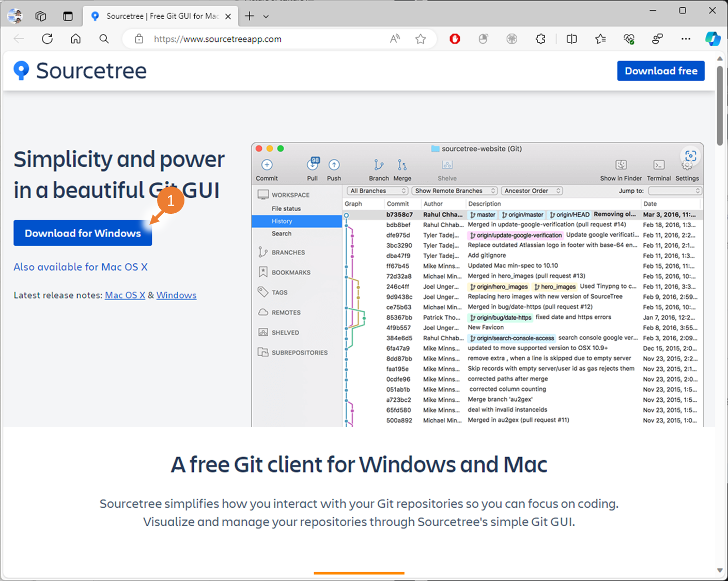The width and height of the screenshot is (728, 581).
Task: Open the red Opera-style extension icon
Action: [455, 39]
